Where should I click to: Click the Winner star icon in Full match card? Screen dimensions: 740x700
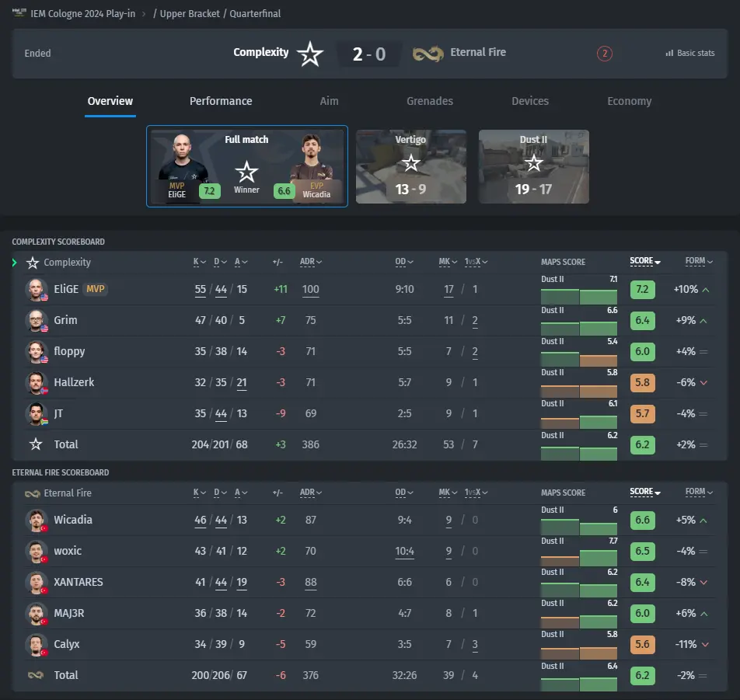pos(246,171)
